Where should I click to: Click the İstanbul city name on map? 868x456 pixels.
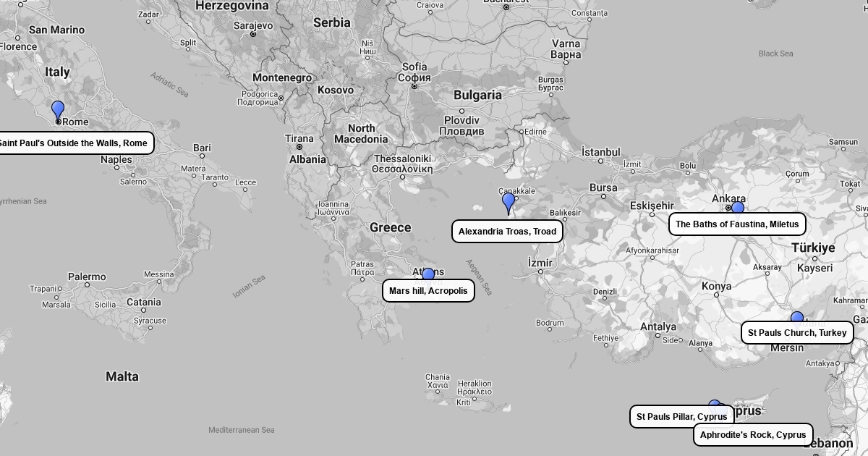(600, 152)
